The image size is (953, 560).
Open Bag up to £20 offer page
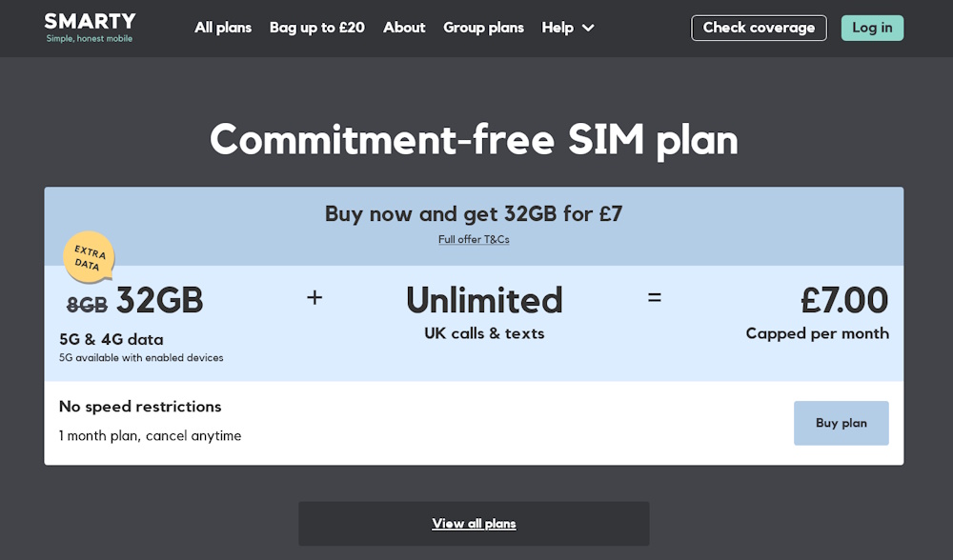[x=316, y=28]
